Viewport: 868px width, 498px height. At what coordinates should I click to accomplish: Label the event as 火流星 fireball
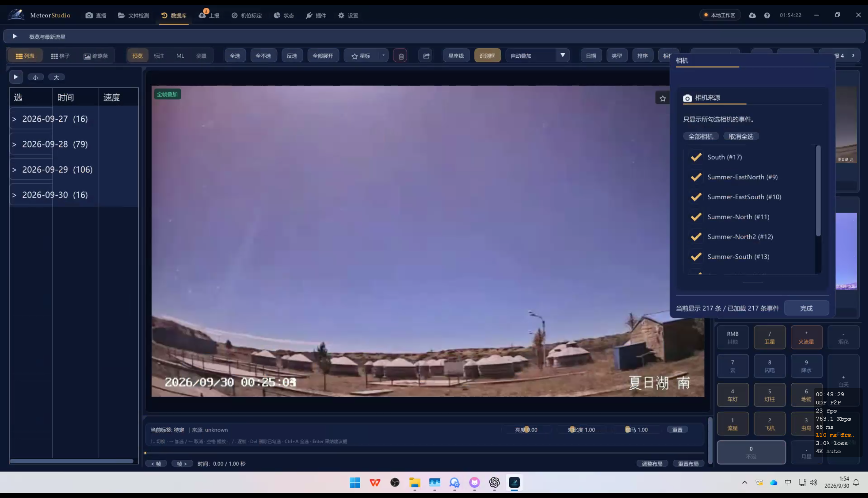pos(806,337)
